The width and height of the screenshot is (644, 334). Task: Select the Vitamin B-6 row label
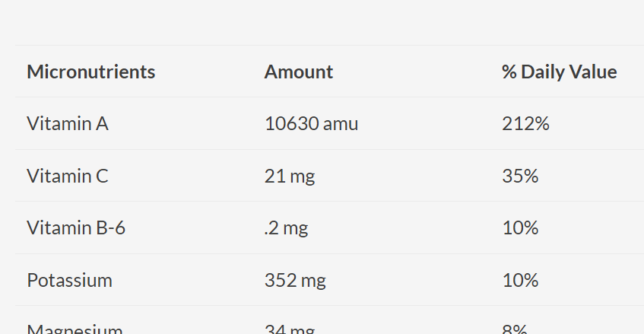76,227
